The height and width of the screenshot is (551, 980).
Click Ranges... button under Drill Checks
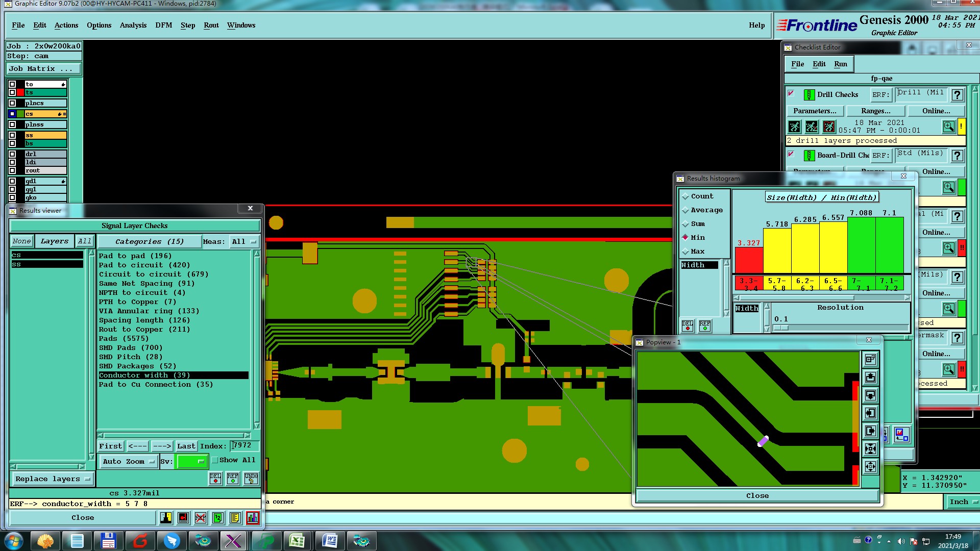pyautogui.click(x=876, y=111)
